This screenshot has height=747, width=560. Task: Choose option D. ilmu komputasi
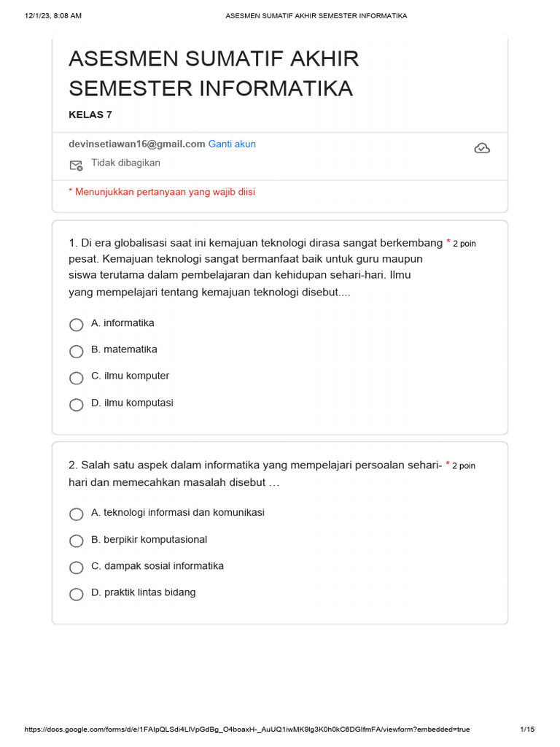(x=77, y=405)
